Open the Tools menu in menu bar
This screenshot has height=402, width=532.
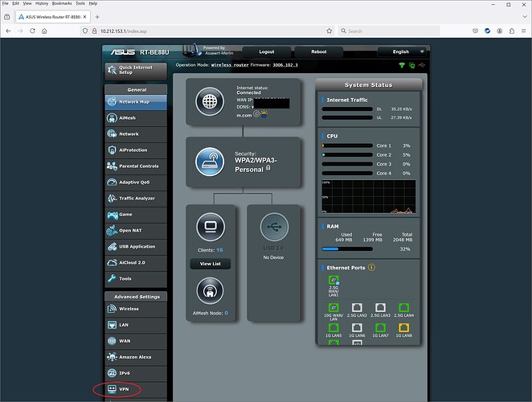click(x=80, y=3)
